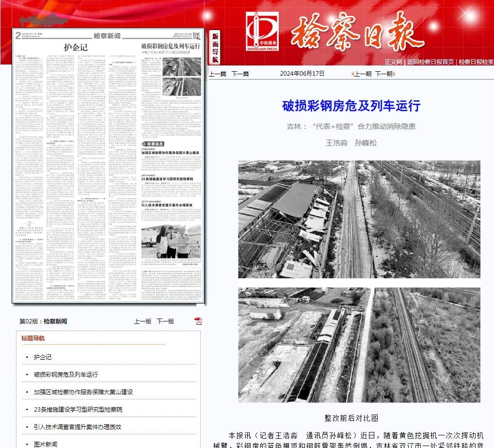Open next issue 下一期
This screenshot has width=494, height=448.
point(383,74)
